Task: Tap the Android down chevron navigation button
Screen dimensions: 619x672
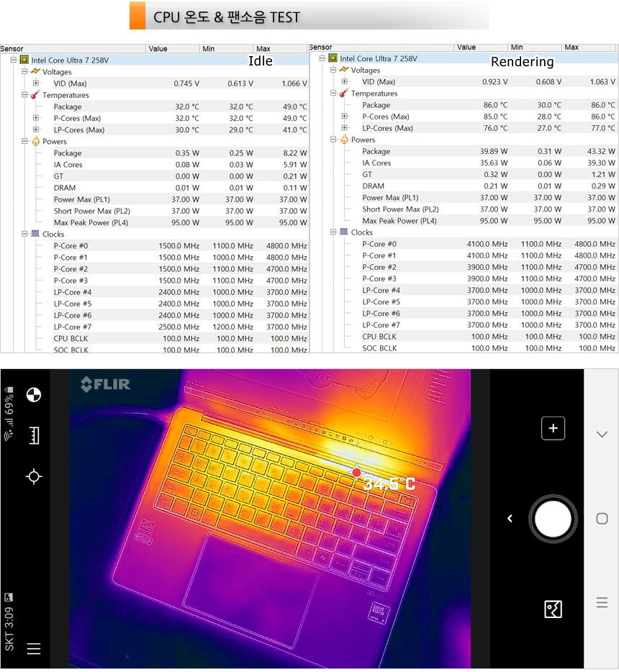Action: [602, 435]
